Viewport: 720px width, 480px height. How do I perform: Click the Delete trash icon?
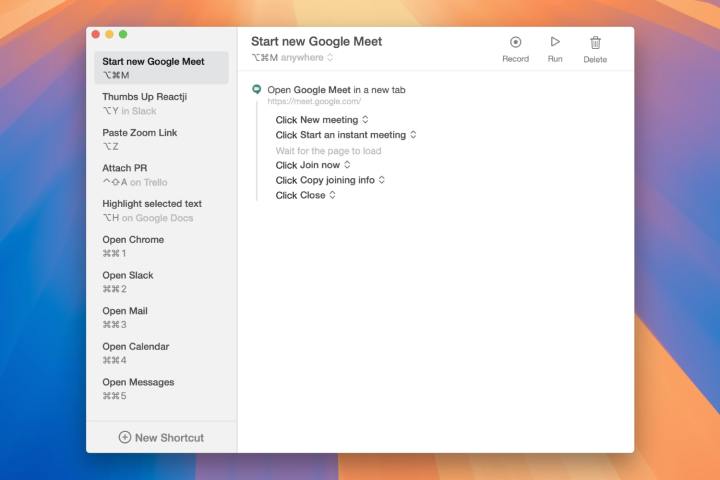click(x=595, y=42)
